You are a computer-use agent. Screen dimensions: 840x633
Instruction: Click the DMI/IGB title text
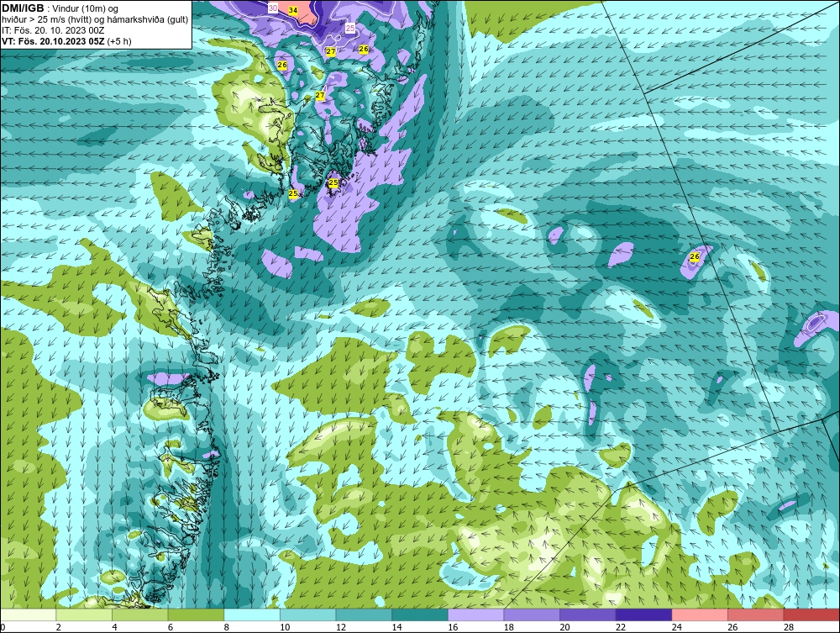(23, 8)
